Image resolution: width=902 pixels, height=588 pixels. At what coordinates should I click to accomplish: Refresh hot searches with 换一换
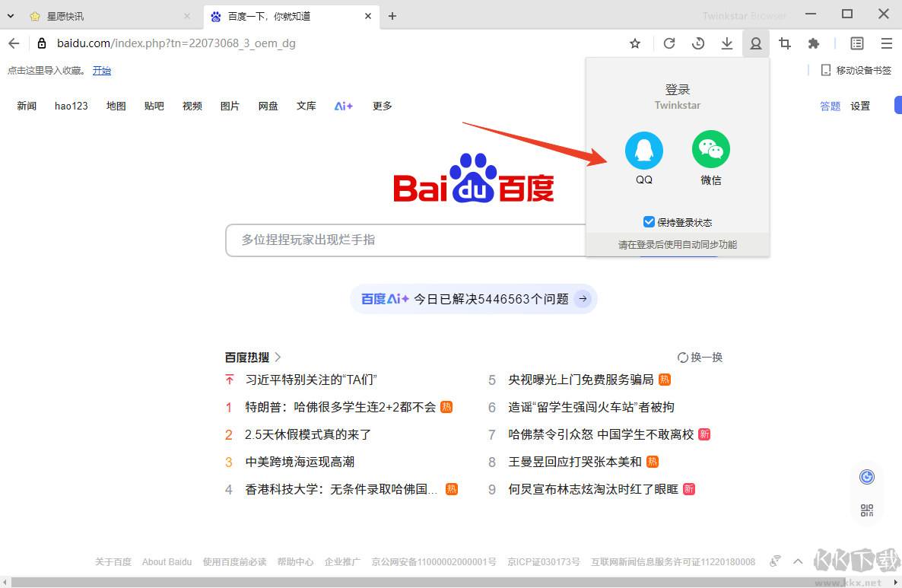coord(700,358)
